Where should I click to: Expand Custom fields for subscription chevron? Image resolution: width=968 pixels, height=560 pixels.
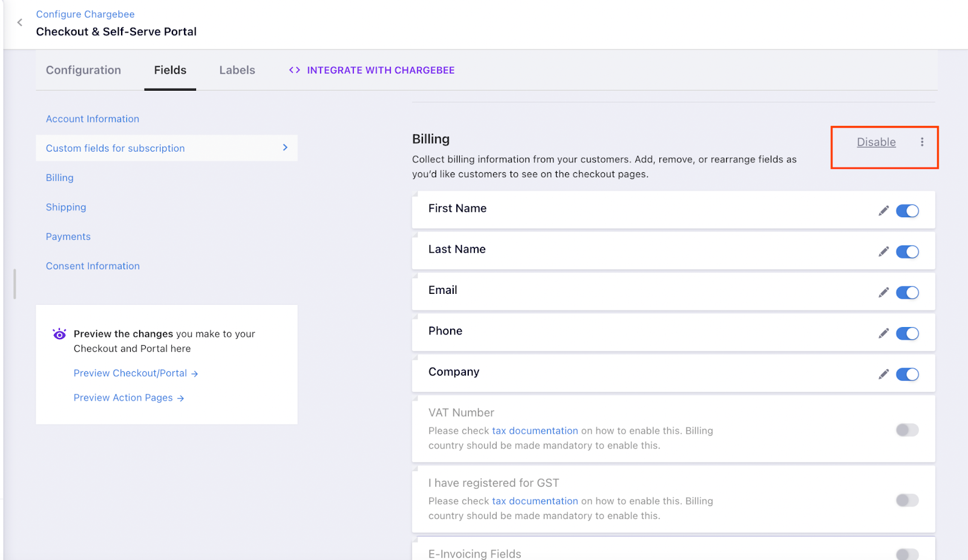click(285, 148)
